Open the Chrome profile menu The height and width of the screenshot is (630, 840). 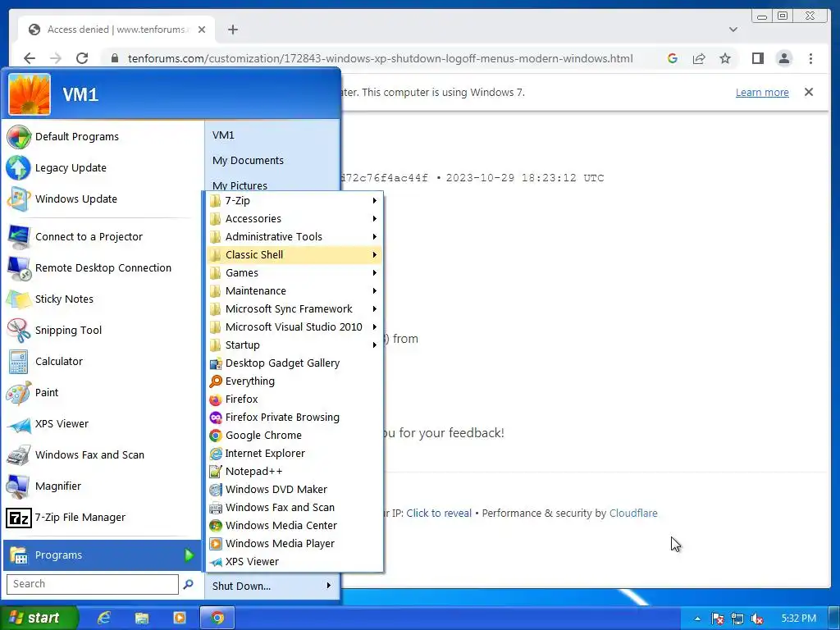783,58
